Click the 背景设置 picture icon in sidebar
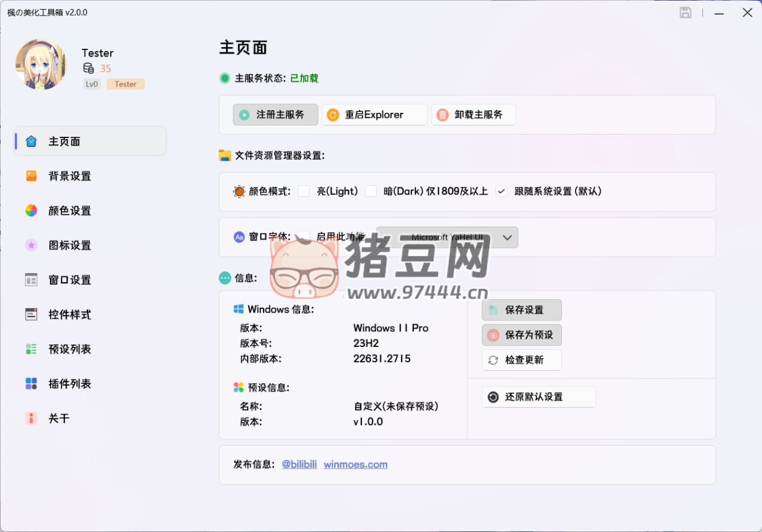The width and height of the screenshot is (762, 532). click(x=31, y=176)
